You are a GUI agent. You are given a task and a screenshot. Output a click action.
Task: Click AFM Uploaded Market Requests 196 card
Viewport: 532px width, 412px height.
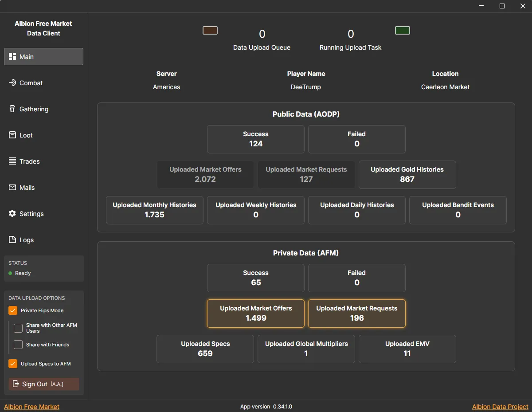coord(357,314)
